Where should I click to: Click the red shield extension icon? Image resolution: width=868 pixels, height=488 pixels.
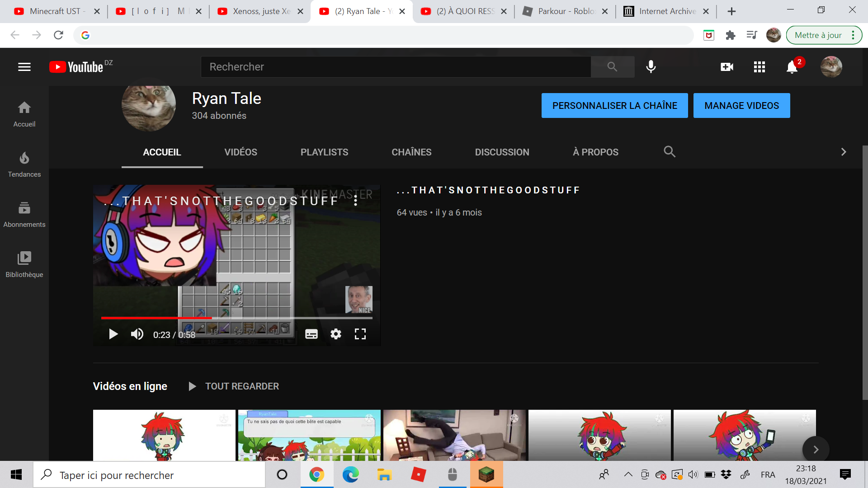[x=708, y=35]
